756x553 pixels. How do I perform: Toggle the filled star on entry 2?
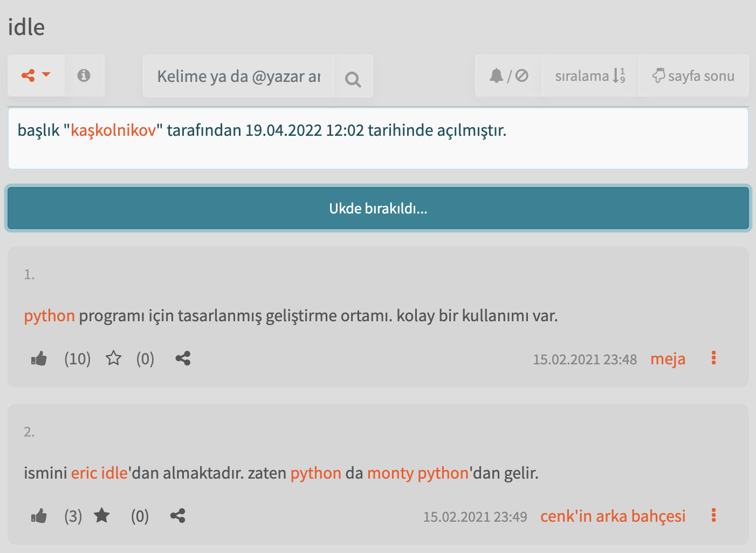coord(101,516)
